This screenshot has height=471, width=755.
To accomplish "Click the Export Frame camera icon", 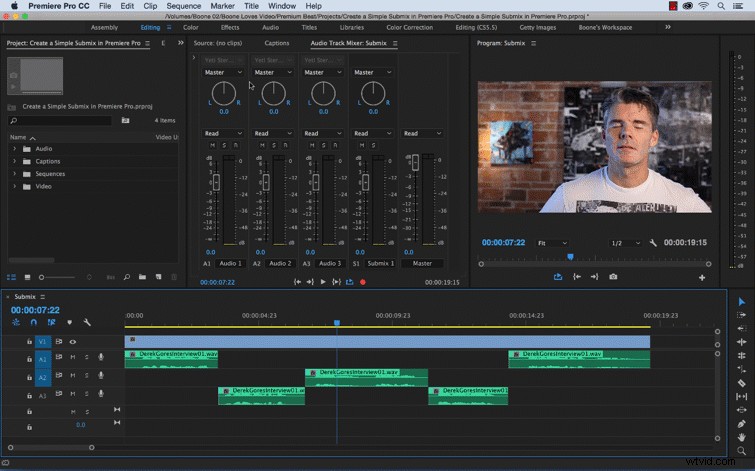I will [x=613, y=277].
